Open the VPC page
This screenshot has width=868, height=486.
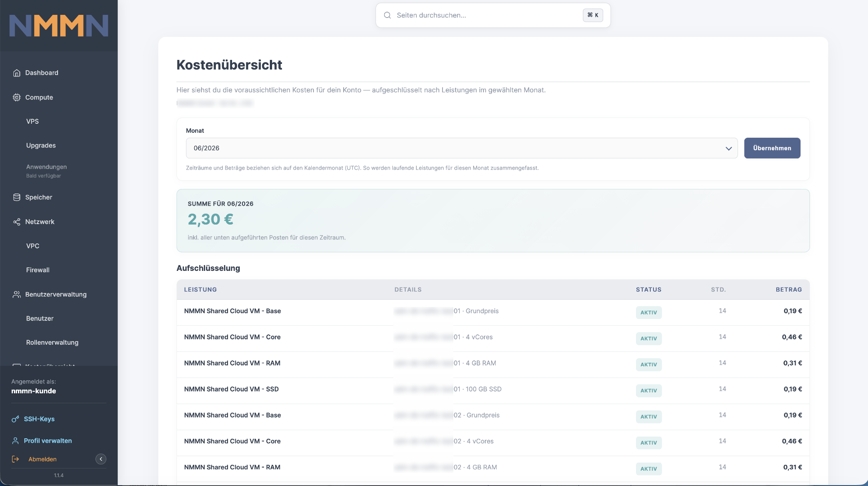[33, 246]
